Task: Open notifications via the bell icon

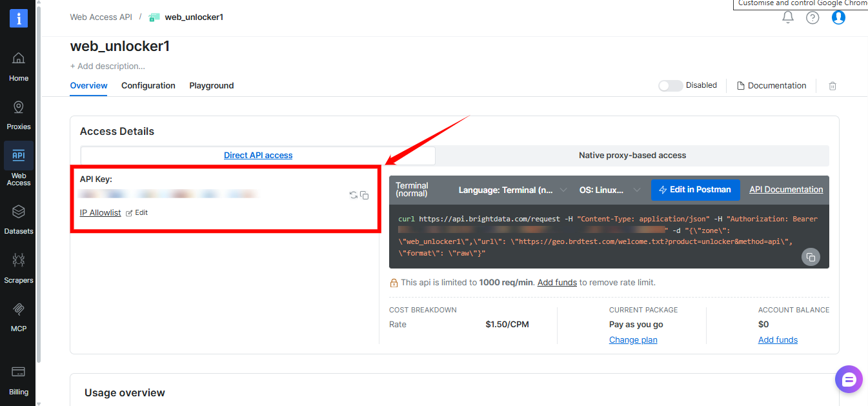Action: (x=787, y=17)
